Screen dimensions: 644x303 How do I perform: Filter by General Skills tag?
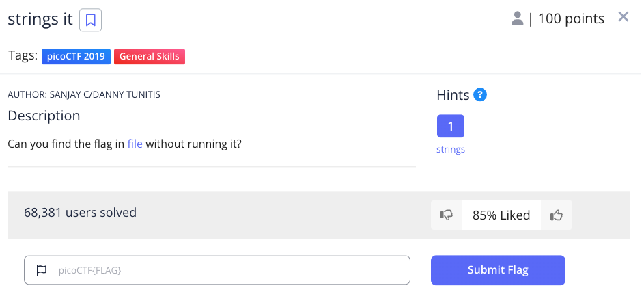150,56
